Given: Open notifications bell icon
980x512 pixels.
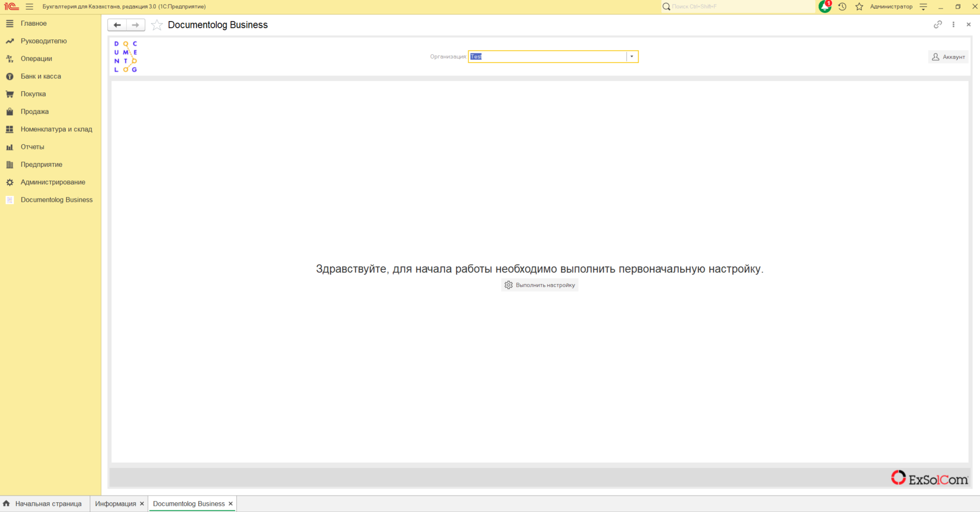Looking at the screenshot, I should click(825, 6).
